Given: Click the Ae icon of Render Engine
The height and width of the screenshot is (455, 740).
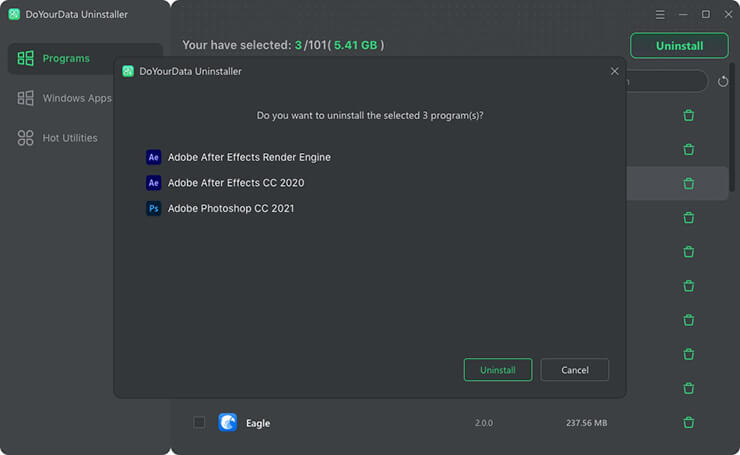Looking at the screenshot, I should 153,157.
